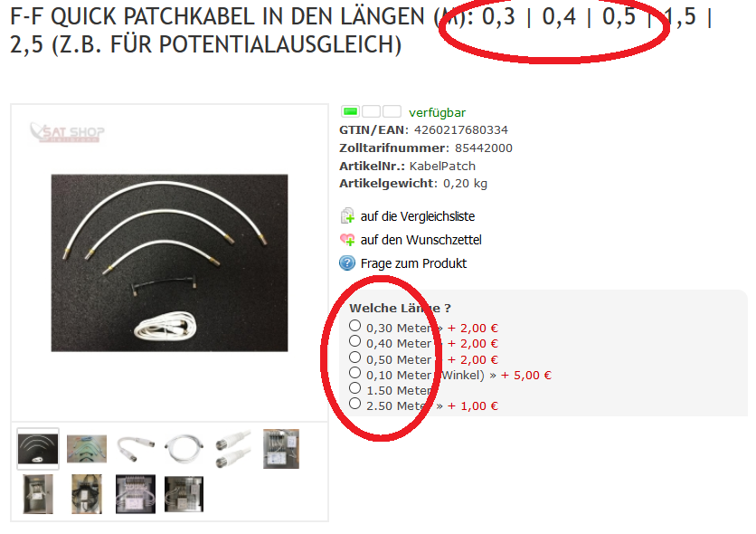The image size is (756, 534).
Task: Click the green availability indicator
Action: (x=351, y=112)
